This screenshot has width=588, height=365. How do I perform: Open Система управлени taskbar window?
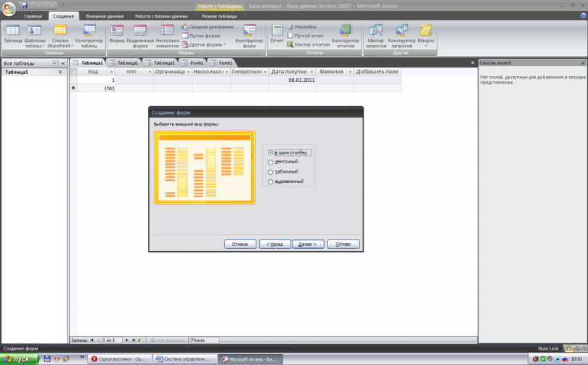pos(185,359)
